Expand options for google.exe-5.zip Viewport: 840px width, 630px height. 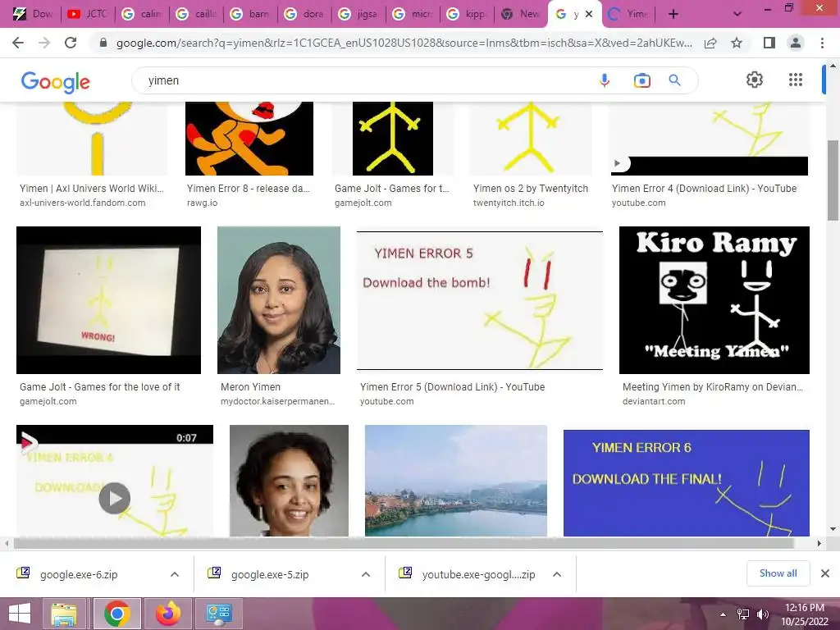click(366, 574)
